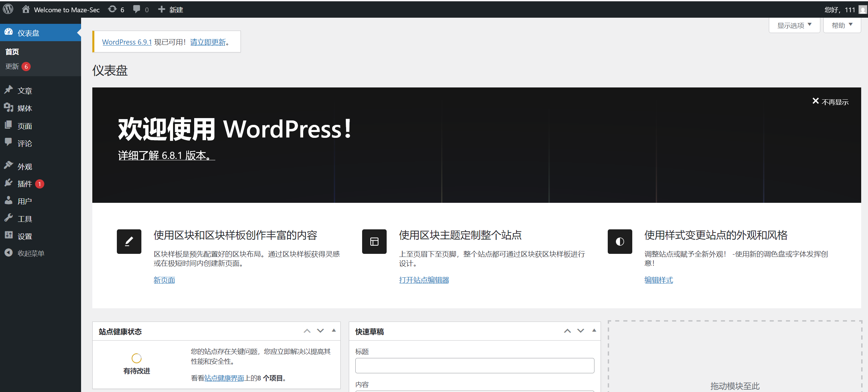Open the updates icon in admin bar
The image size is (868, 392).
[x=112, y=9]
